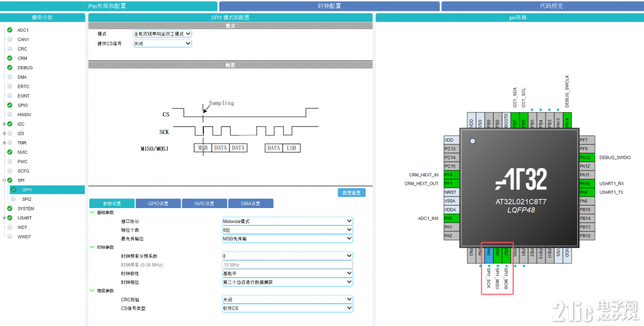This screenshot has height=326, width=644.
Task: Click the 配置重置 button
Action: coord(352,193)
